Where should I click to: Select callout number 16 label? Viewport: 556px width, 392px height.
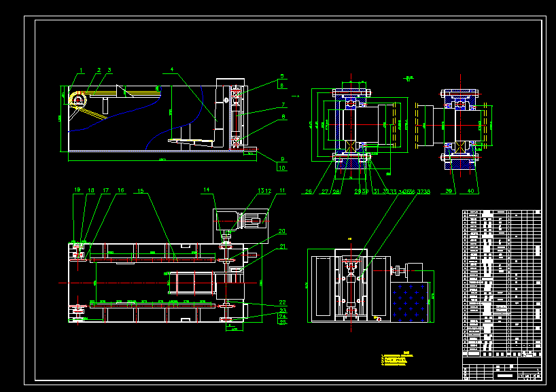tap(120, 190)
